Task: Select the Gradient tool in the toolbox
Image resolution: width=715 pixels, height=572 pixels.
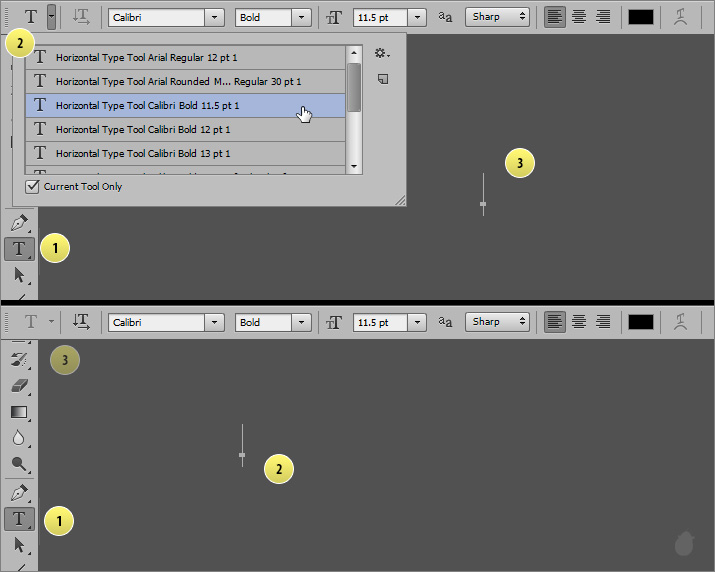Action: (19, 411)
